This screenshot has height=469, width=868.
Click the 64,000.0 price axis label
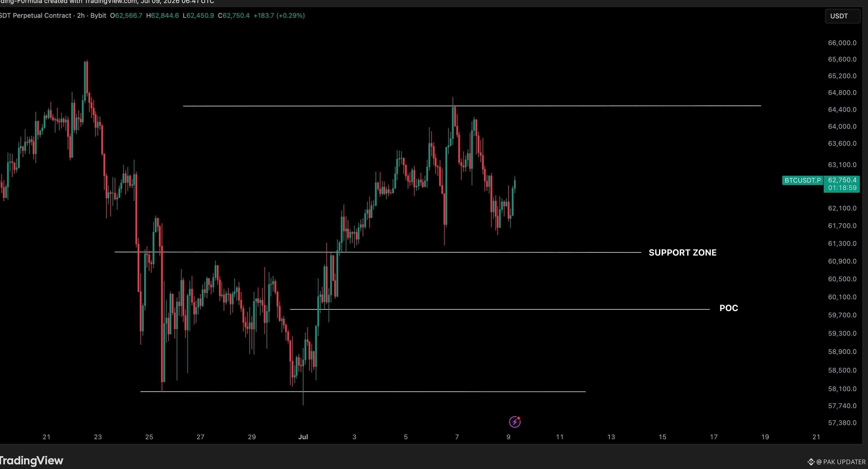[x=842, y=127]
